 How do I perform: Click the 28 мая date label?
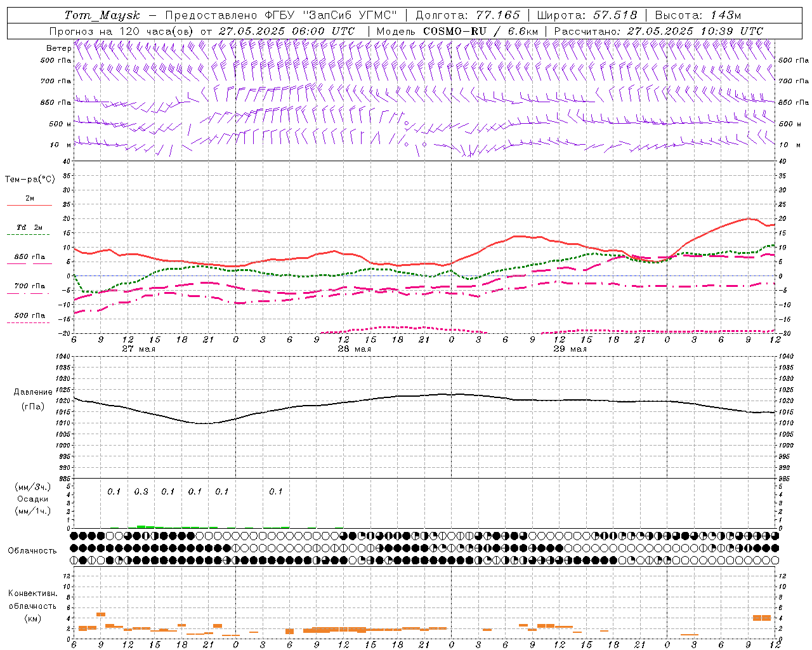(x=354, y=349)
